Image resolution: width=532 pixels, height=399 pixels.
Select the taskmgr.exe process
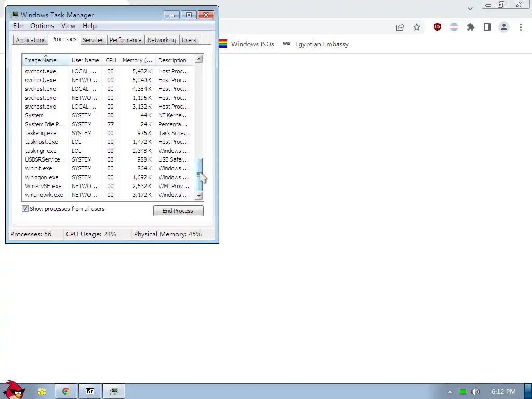click(108, 151)
